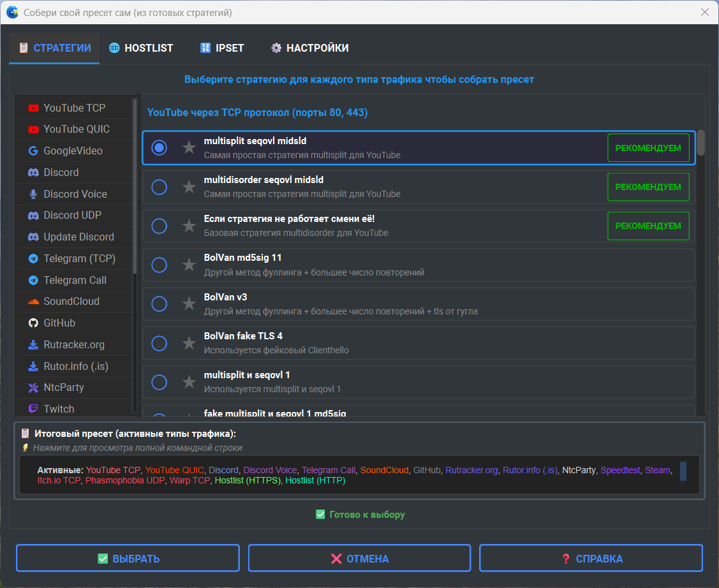The height and width of the screenshot is (588, 719).
Task: Click the GoogleVideo G icon
Action: (33, 151)
